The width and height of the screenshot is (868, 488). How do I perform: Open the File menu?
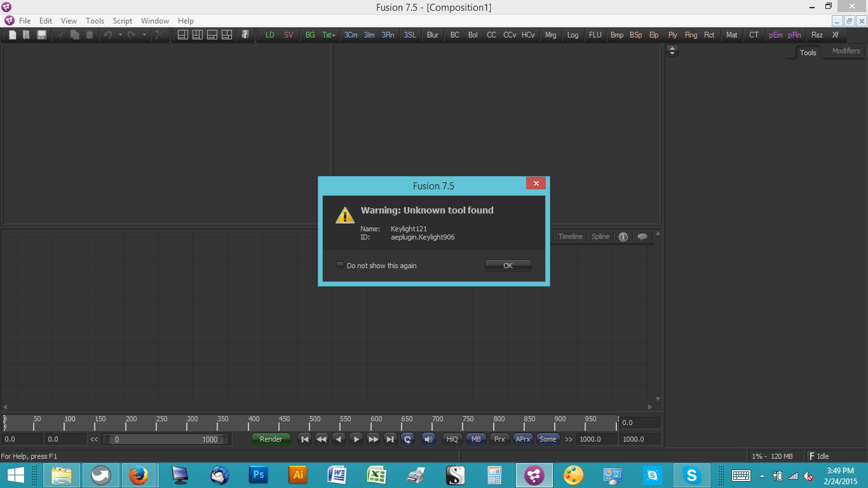click(25, 21)
